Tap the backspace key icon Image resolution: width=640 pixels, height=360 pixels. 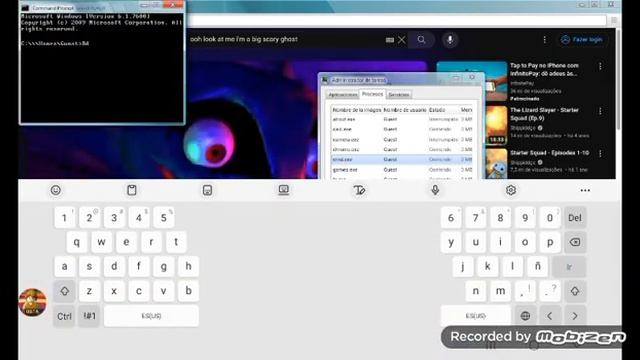point(575,242)
